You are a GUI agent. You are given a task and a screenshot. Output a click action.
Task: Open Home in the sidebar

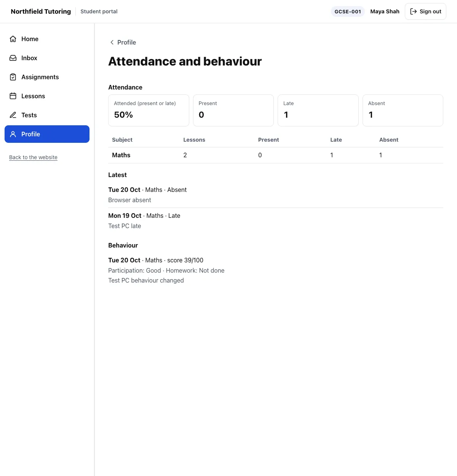47,39
